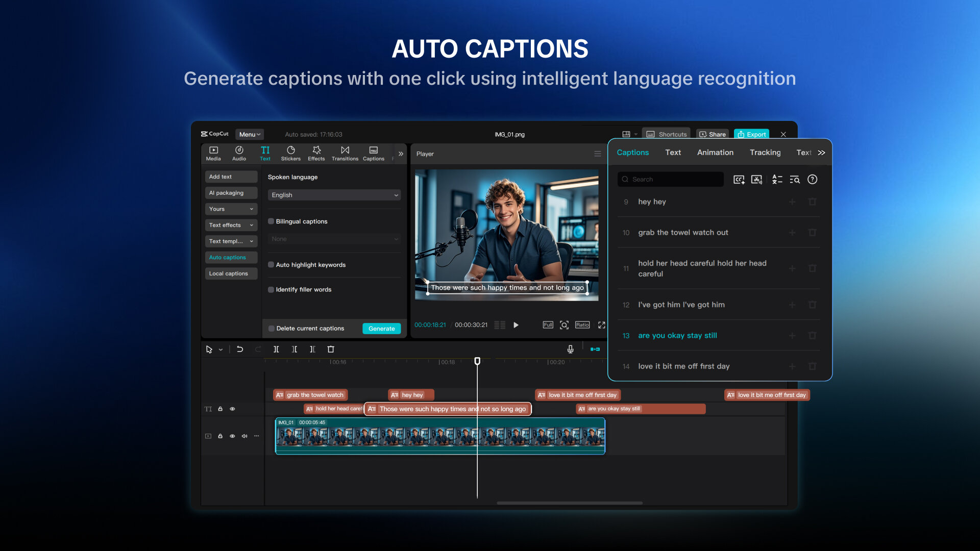The height and width of the screenshot is (551, 980).
Task: Click the Generate button
Action: (x=382, y=329)
